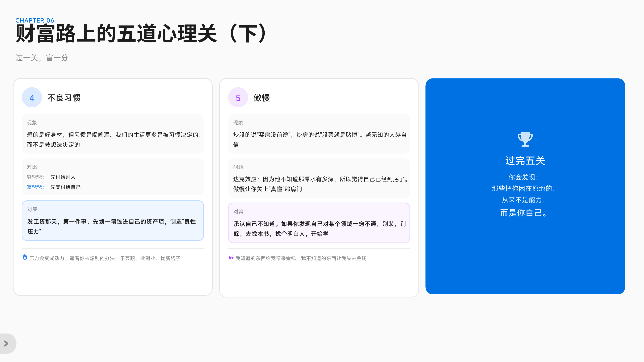Click the 过完五关 heading in blue card

pos(525,161)
